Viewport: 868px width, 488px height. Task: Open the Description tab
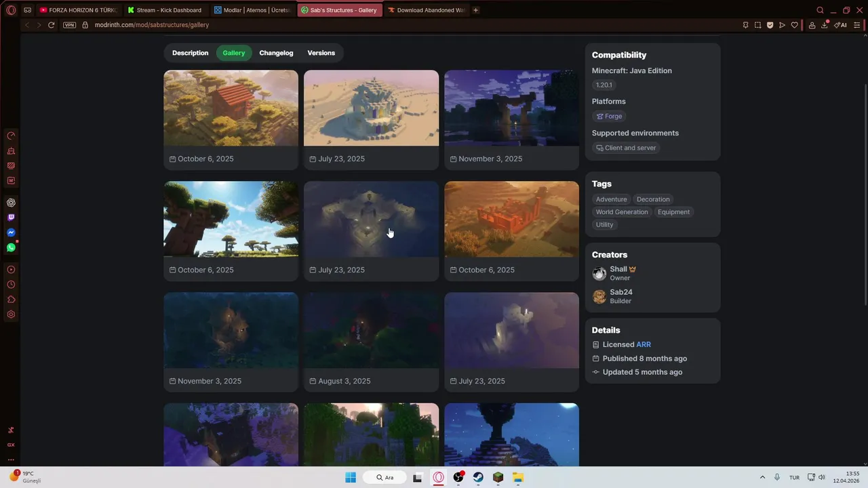[190, 53]
